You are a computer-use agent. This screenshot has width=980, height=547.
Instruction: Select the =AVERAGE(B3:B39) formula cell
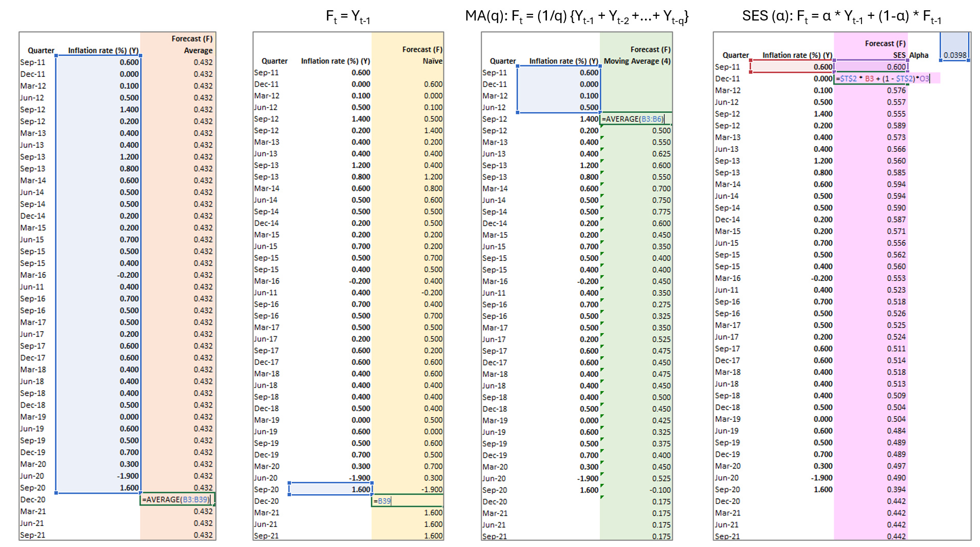coord(177,499)
